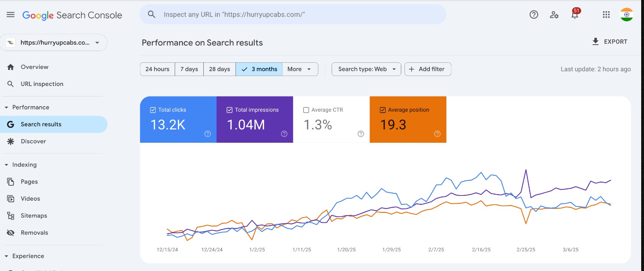Open the hamburger main menu
The width and height of the screenshot is (644, 271).
[11, 14]
